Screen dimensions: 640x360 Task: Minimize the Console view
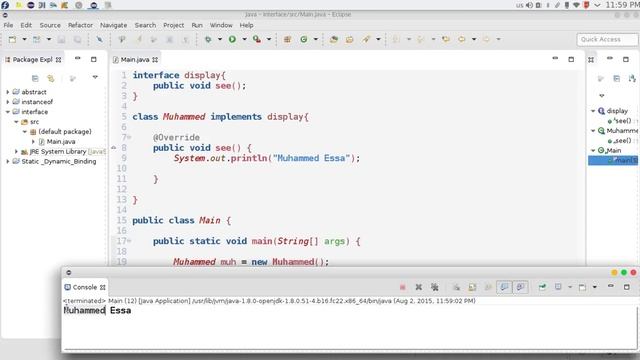point(611,287)
